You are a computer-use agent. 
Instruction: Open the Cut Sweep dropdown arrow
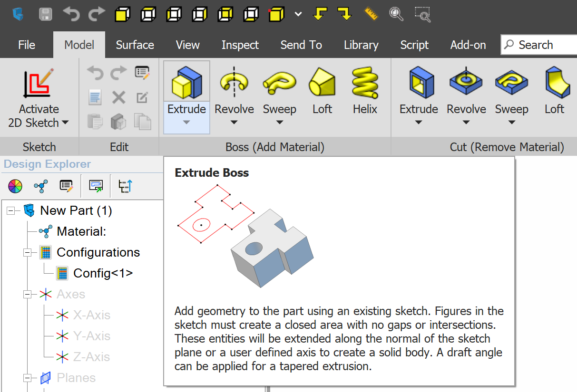click(512, 123)
